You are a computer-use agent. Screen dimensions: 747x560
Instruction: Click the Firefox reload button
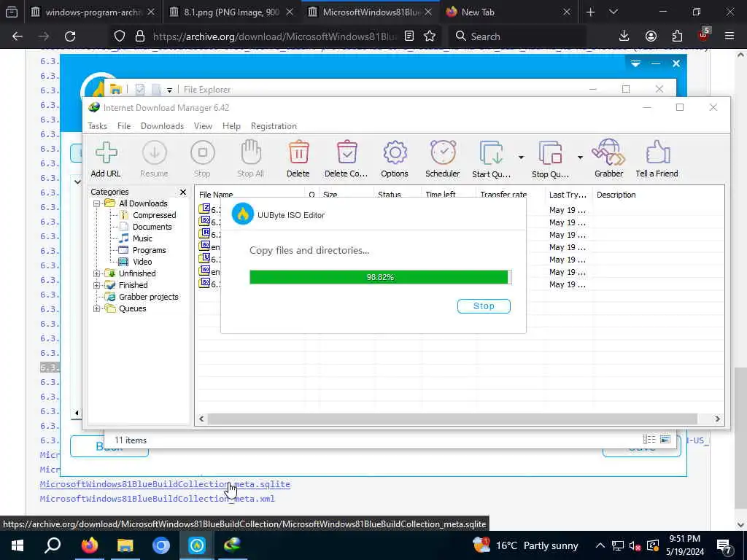70,36
